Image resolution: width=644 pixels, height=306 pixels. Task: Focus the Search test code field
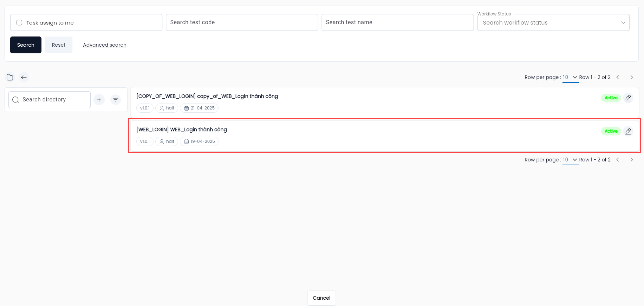242,22
